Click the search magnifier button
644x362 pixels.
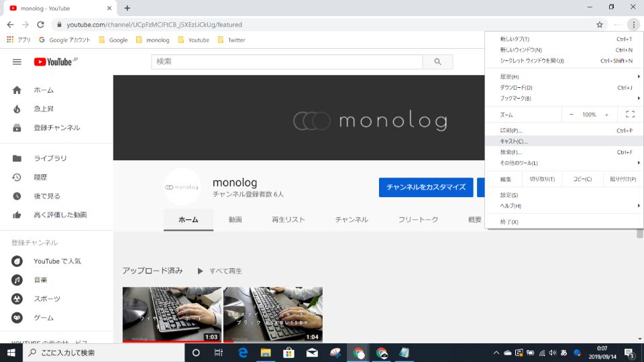click(437, 62)
